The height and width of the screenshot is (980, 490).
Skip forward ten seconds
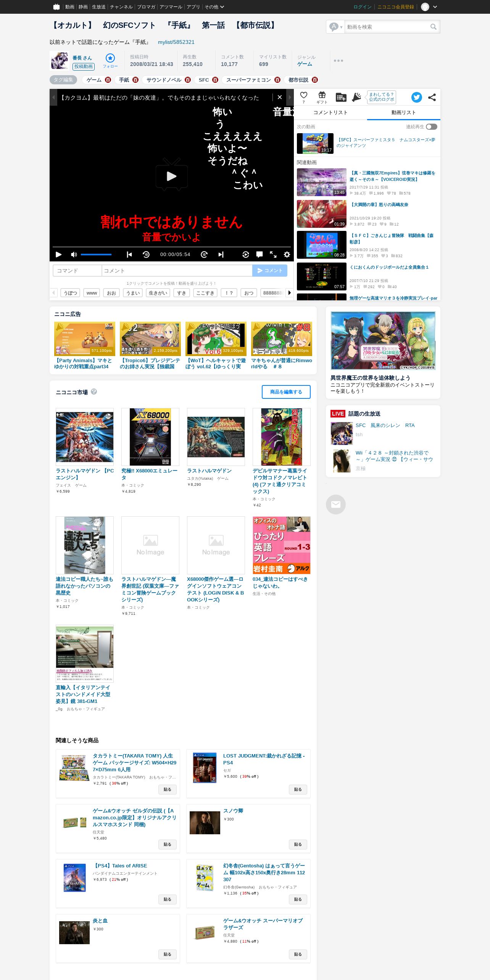(204, 255)
